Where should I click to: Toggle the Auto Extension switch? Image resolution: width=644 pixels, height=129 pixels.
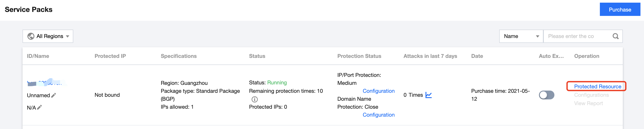(x=546, y=95)
